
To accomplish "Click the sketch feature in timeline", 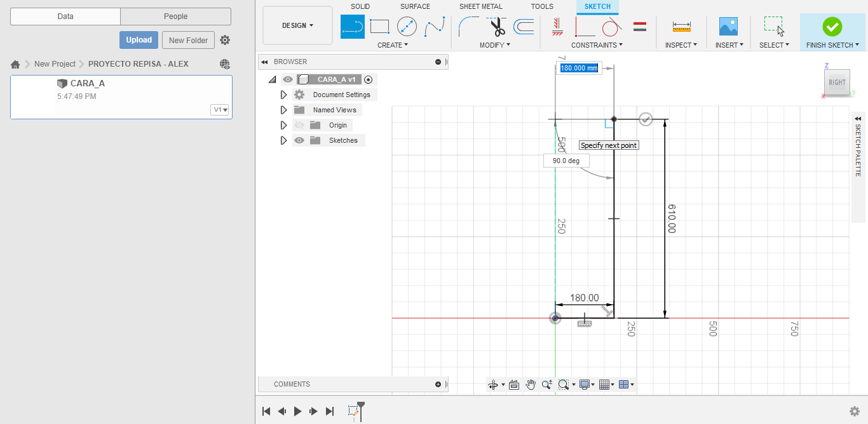I will [354, 411].
